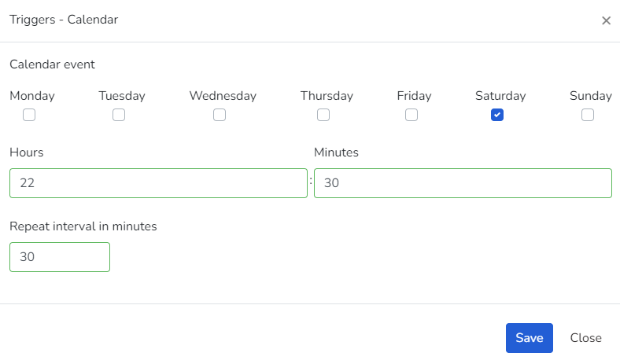This screenshot has height=364, width=620.
Task: Click into the Hours field showing 22
Action: pos(158,183)
